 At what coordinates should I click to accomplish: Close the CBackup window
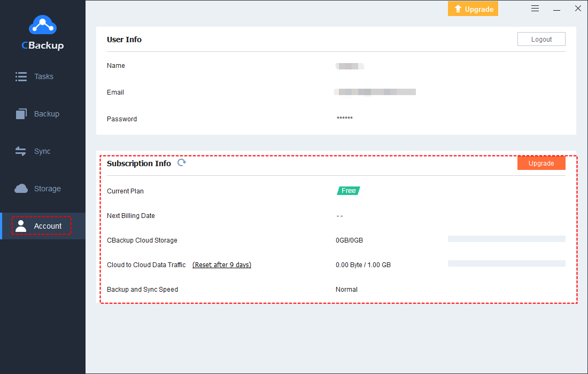click(x=578, y=8)
